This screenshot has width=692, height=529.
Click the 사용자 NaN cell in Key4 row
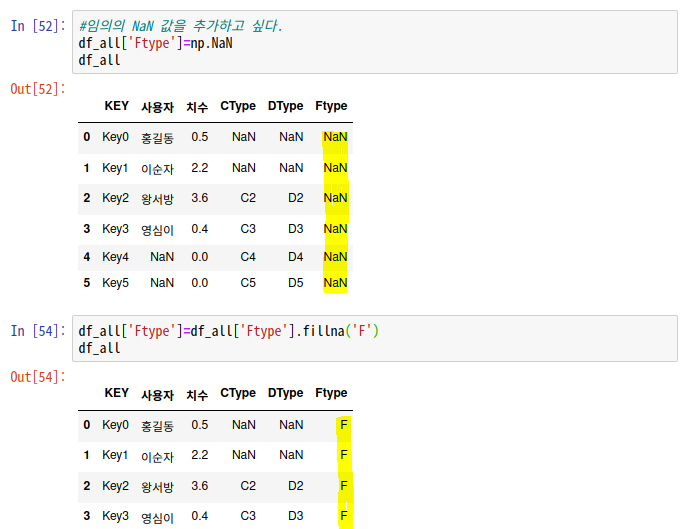162,257
